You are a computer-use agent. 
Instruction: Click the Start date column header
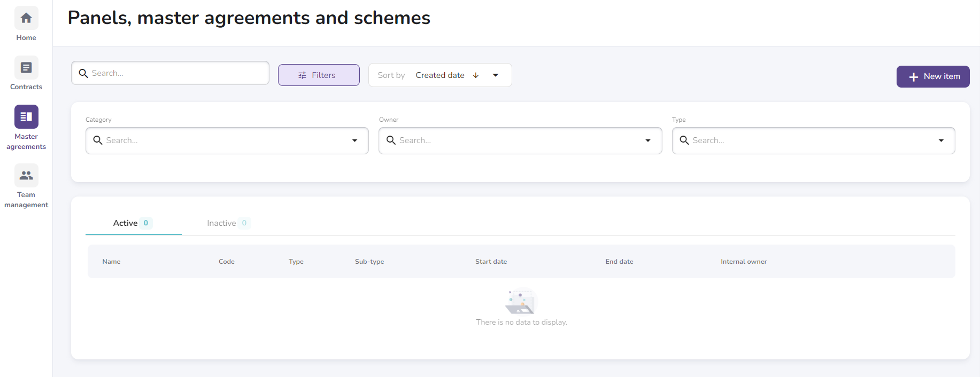click(491, 262)
